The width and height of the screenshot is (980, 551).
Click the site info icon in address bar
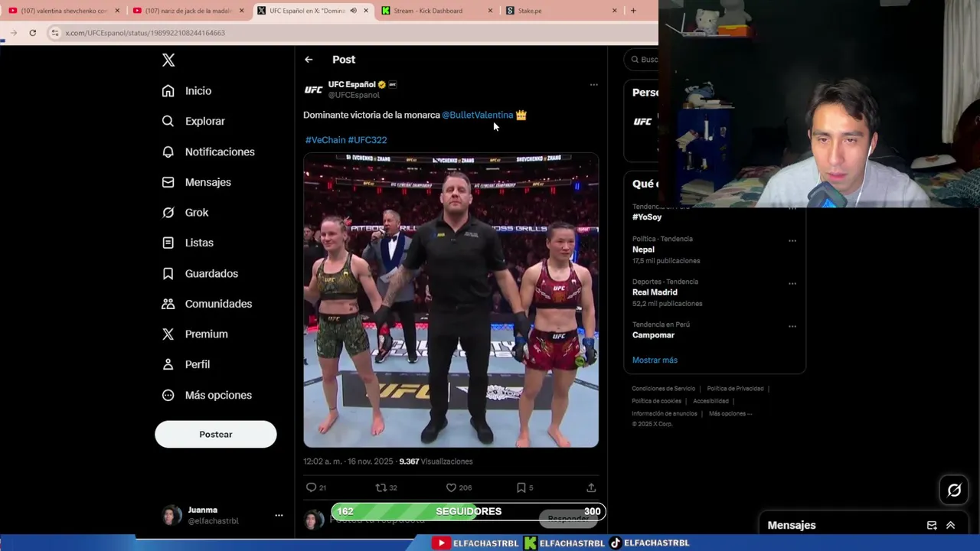(x=54, y=33)
